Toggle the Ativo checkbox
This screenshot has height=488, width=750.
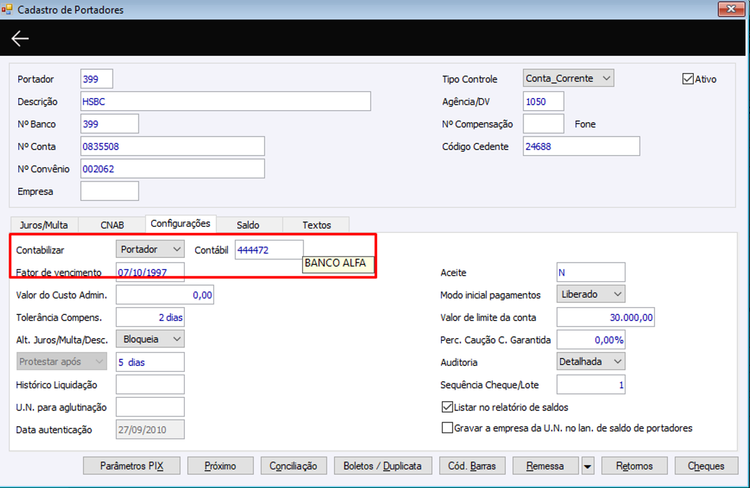click(x=688, y=79)
